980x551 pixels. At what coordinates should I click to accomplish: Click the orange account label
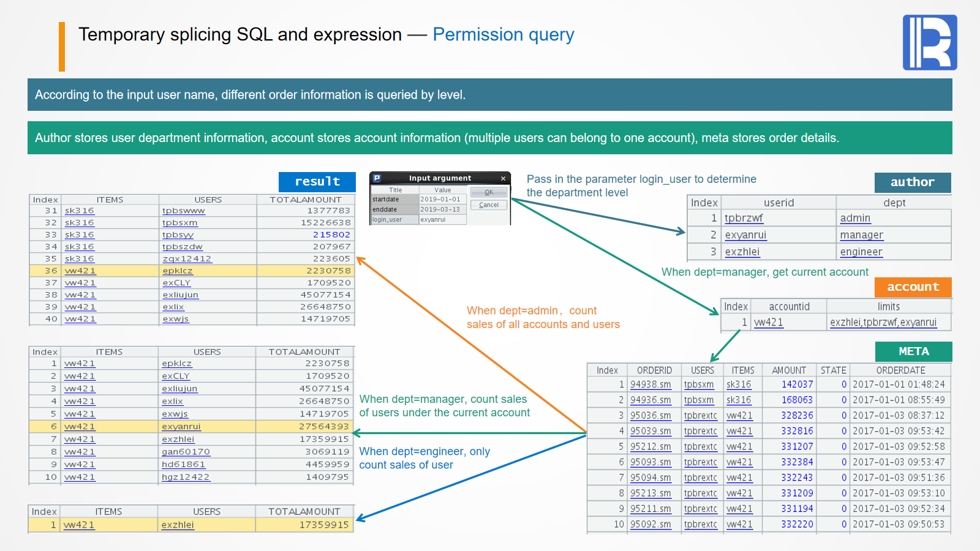[913, 287]
